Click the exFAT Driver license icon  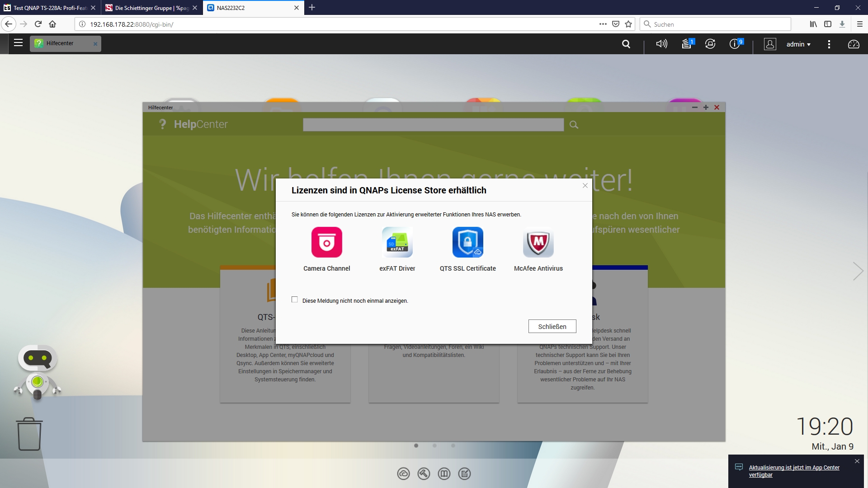pos(397,242)
